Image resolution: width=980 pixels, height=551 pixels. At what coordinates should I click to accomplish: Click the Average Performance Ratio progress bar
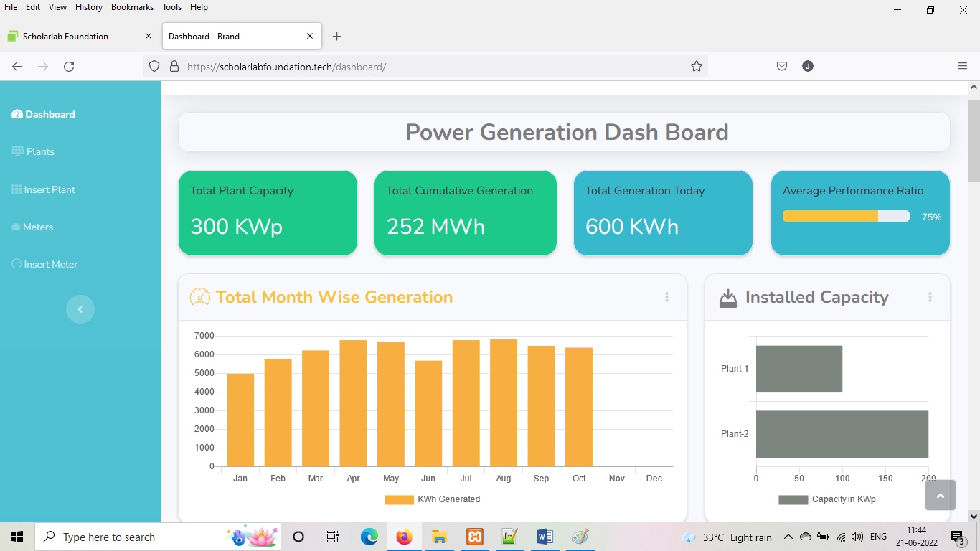tap(845, 217)
